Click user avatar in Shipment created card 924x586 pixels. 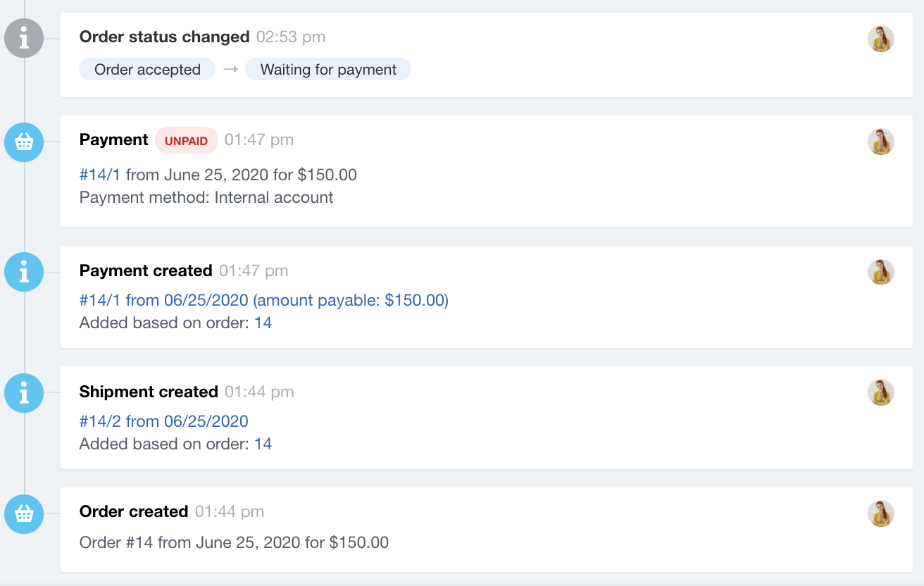point(881,392)
